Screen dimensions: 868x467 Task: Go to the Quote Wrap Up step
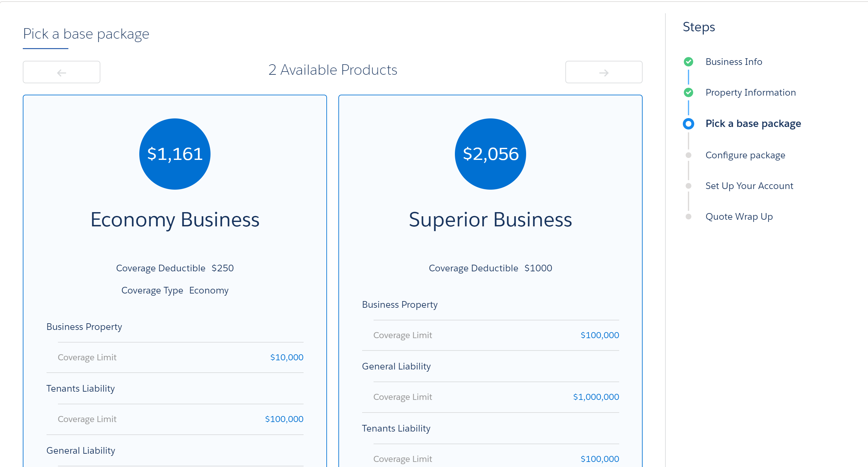click(739, 216)
